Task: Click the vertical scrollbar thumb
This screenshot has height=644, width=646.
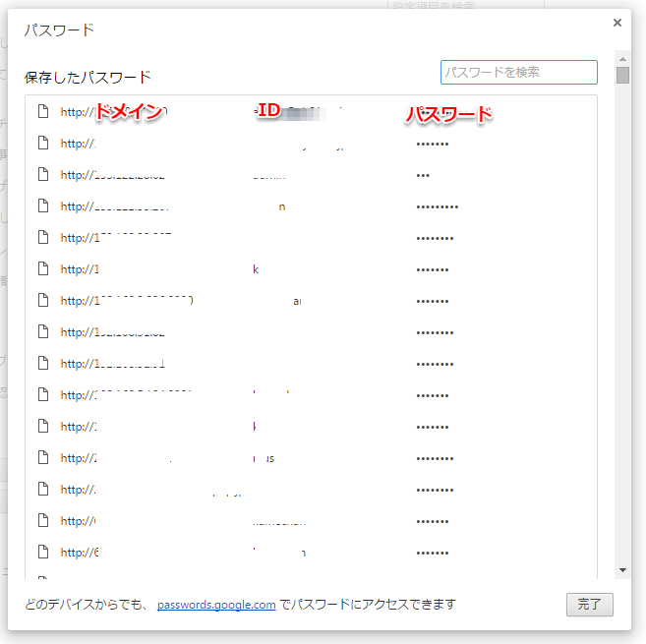Action: click(622, 76)
